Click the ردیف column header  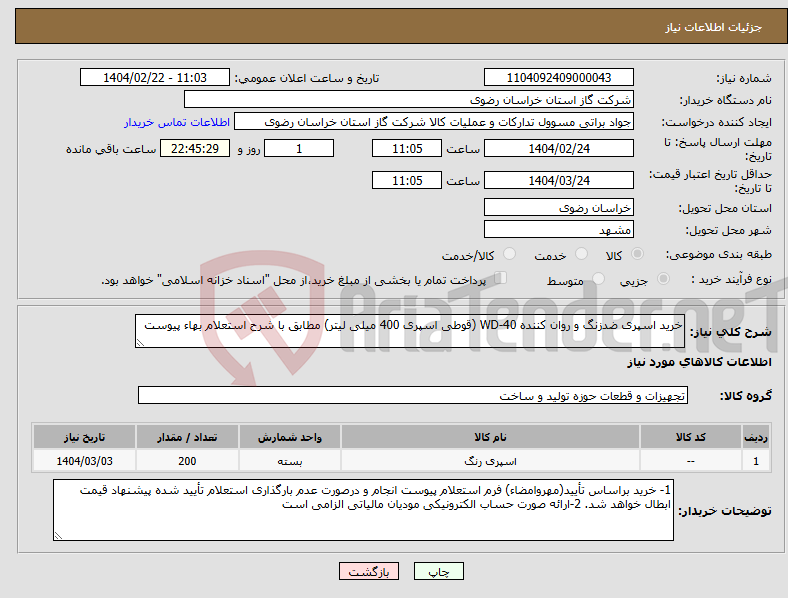pyautogui.click(x=756, y=437)
